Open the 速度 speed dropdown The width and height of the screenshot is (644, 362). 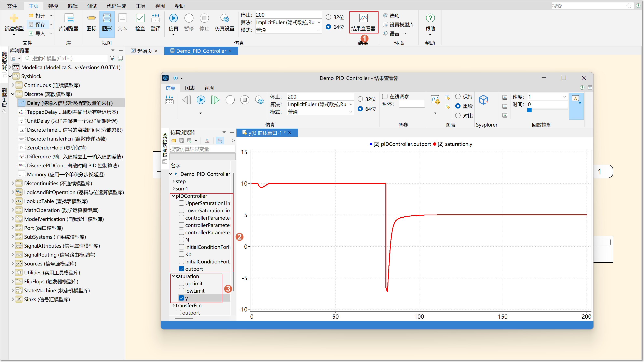click(564, 97)
